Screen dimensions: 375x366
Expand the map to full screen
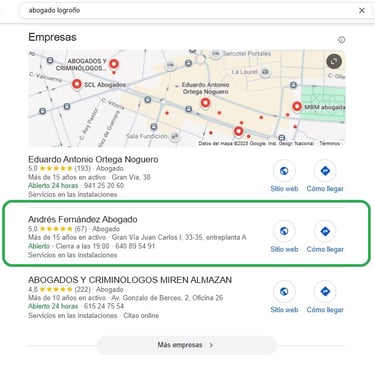pyautogui.click(x=334, y=61)
